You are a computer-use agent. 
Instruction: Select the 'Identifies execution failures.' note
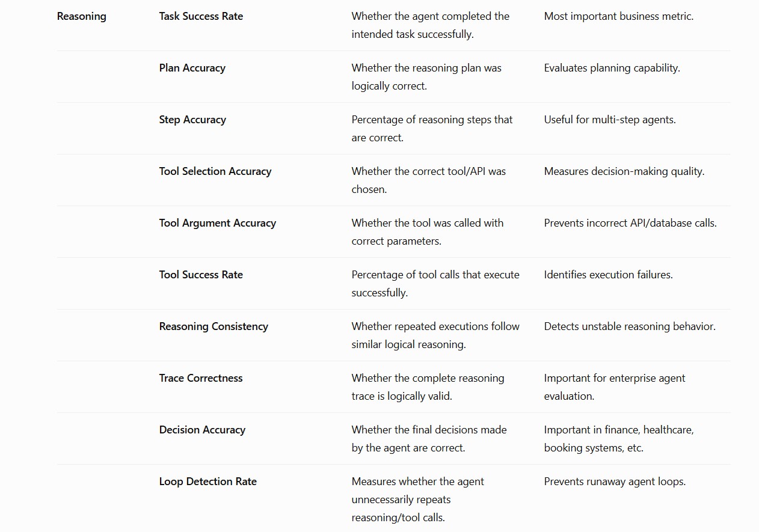[609, 275]
